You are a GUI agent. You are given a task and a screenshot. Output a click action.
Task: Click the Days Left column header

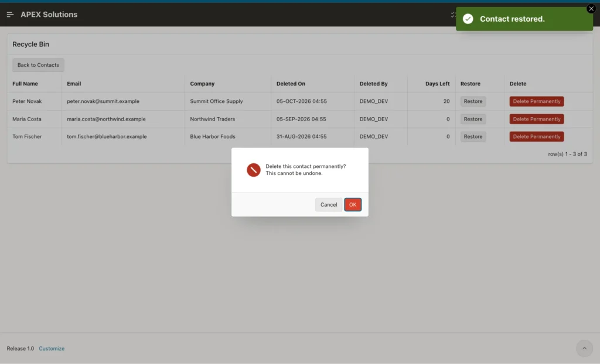tap(437, 84)
